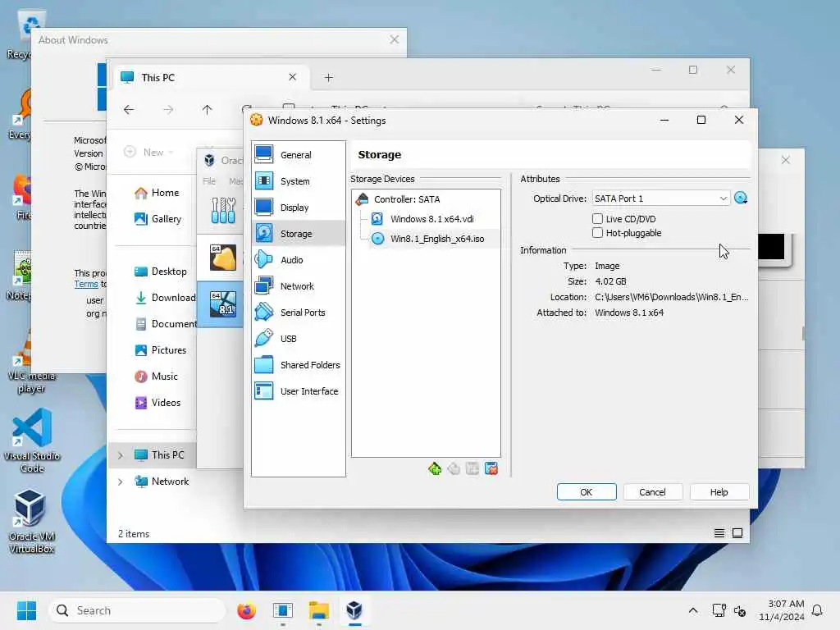The width and height of the screenshot is (840, 630).
Task: Open the System settings category
Action: coord(298,181)
